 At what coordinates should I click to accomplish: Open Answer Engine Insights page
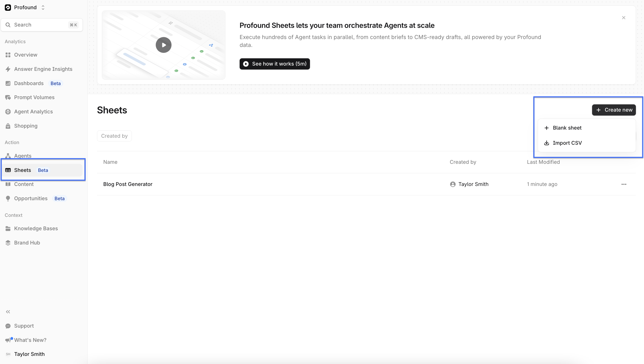click(x=43, y=69)
